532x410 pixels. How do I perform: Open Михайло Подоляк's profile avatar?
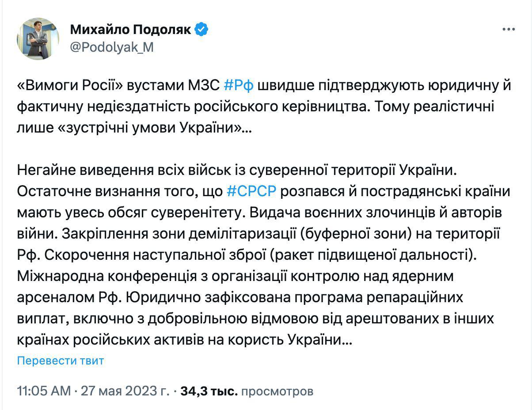[x=38, y=39]
